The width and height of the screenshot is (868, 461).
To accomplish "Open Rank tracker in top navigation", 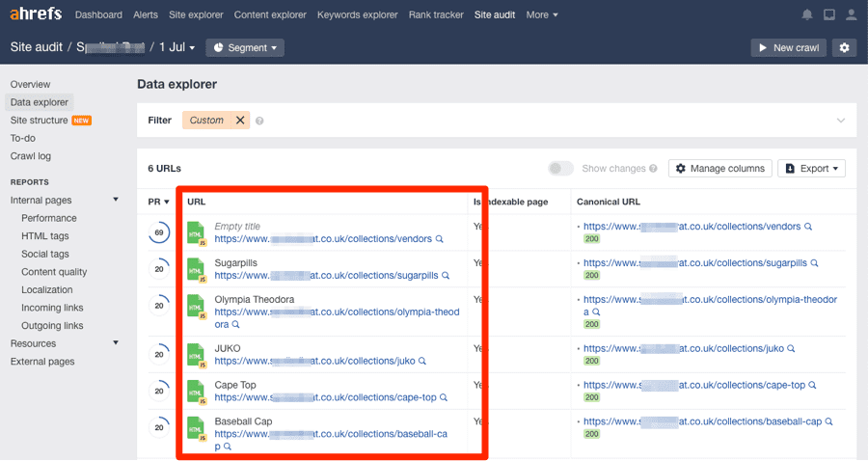I will pos(436,14).
